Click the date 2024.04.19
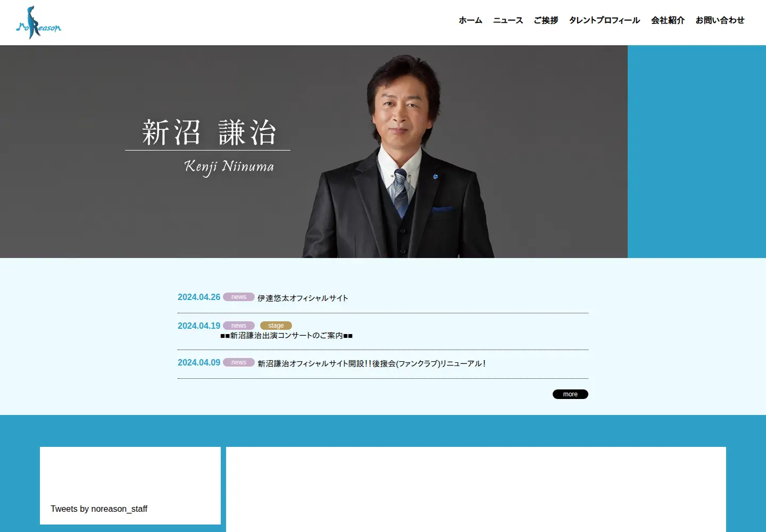This screenshot has height=532, width=766. [x=199, y=326]
